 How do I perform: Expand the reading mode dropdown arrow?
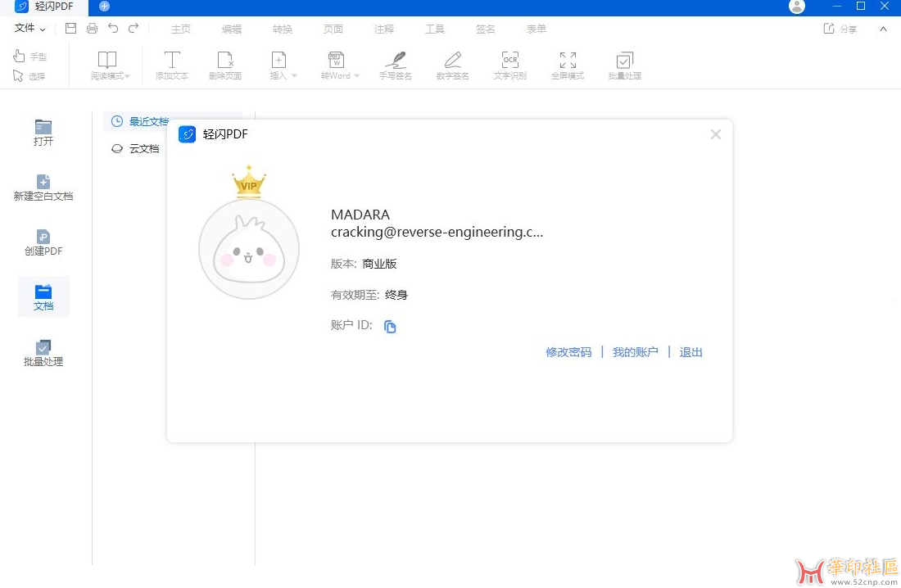pyautogui.click(x=128, y=76)
